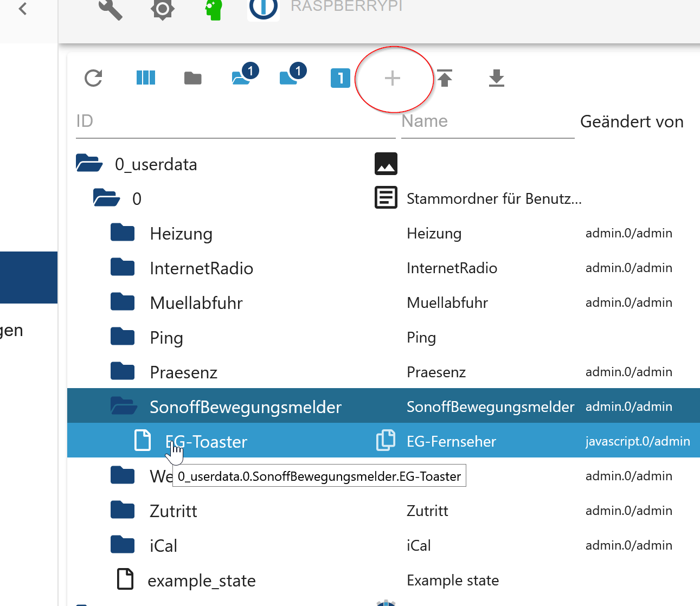Image resolution: width=700 pixels, height=606 pixels.
Task: Select the Heizung ID label
Action: tap(181, 234)
